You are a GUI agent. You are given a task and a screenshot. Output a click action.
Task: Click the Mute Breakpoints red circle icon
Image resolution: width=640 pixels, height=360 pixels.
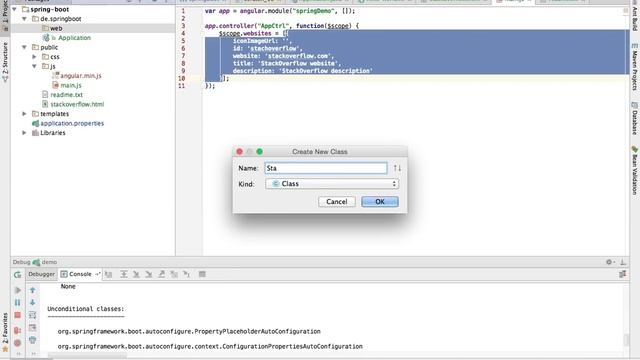tap(17, 343)
